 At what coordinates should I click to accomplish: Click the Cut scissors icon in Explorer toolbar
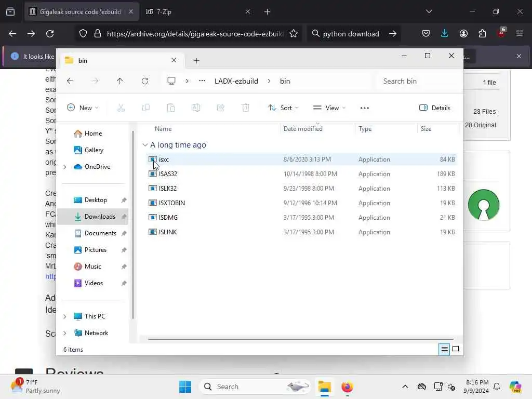coord(121,108)
